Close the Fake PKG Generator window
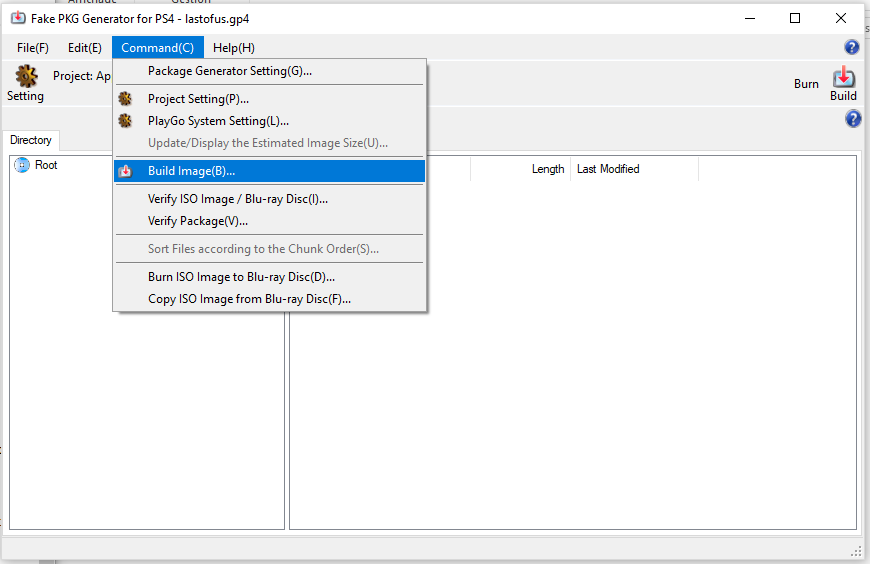This screenshot has width=870, height=564. click(x=841, y=18)
